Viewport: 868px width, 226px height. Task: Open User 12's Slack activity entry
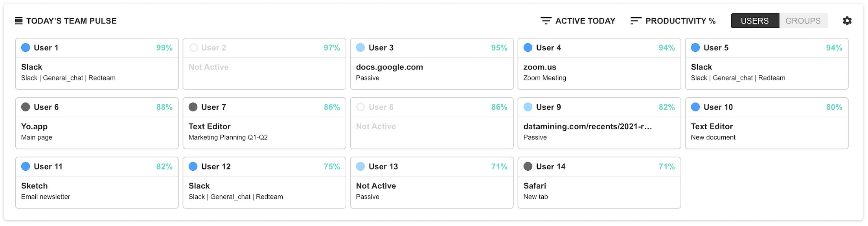(x=264, y=191)
